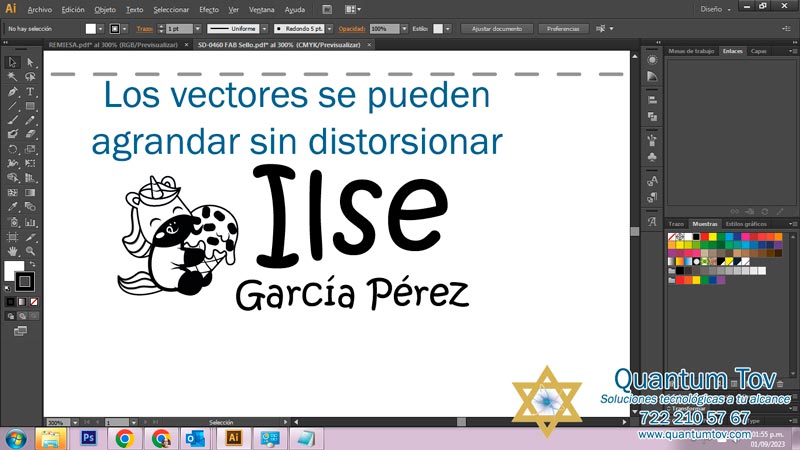The height and width of the screenshot is (450, 800).
Task: Select the Pencil tool
Action: click(x=30, y=120)
